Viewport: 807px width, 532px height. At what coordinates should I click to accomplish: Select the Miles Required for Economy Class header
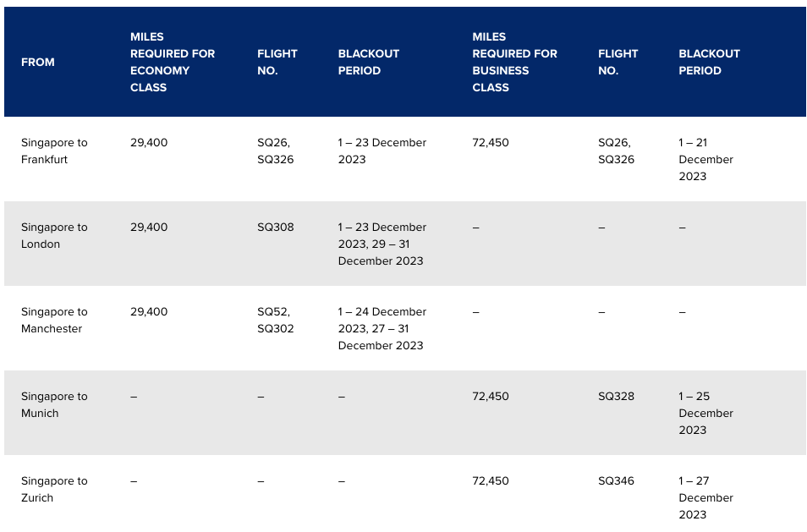(x=173, y=63)
